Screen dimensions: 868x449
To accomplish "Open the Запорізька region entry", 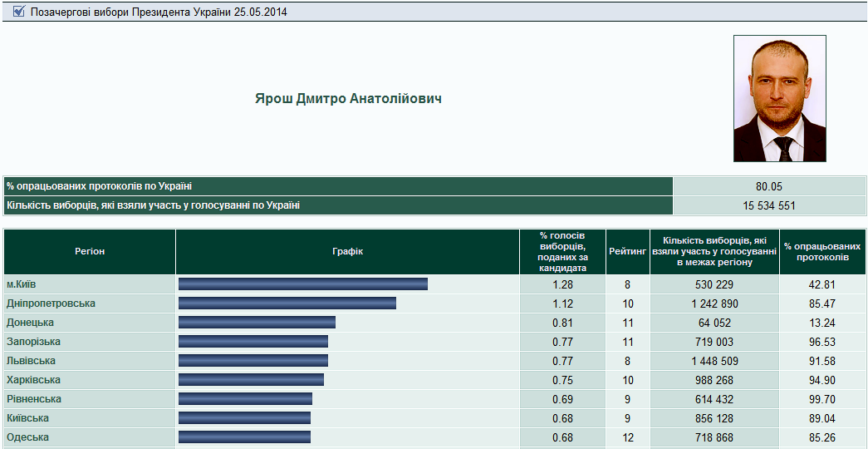I will click(33, 342).
